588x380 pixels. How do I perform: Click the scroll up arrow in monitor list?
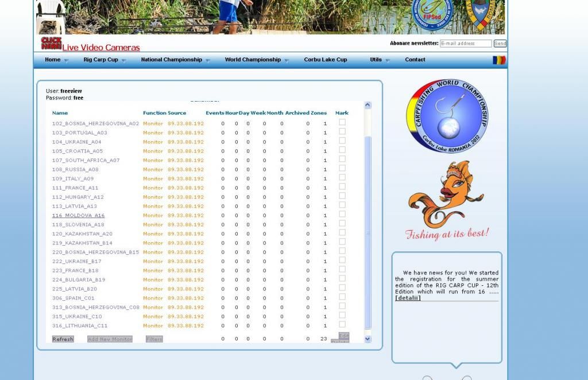(367, 106)
